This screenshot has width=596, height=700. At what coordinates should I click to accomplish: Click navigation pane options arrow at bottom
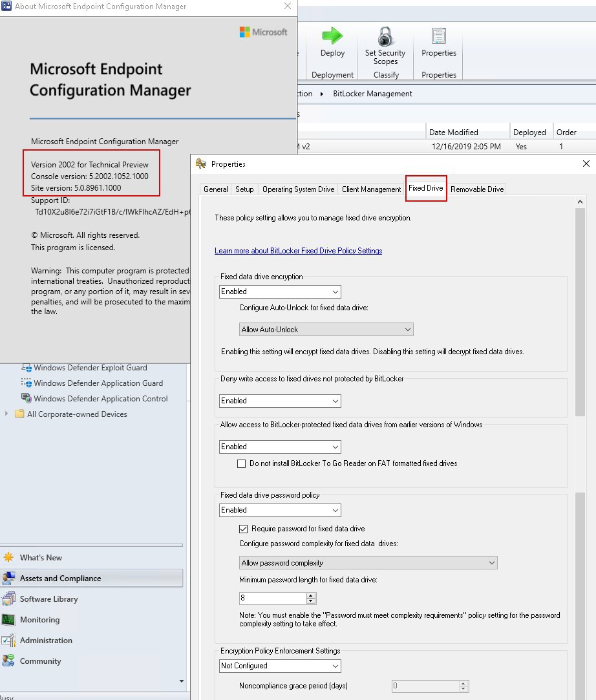tap(181, 681)
